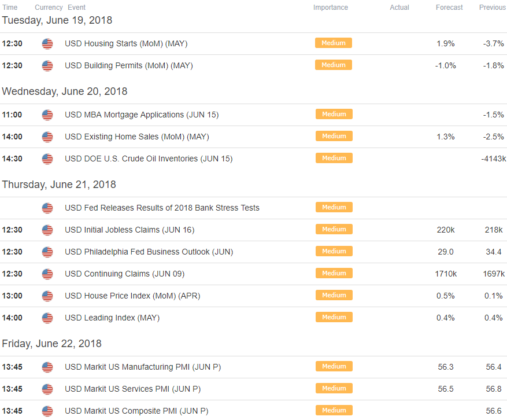This screenshot has height=420, width=507.
Task: Select the Medium label on Initial Jobless Claims
Action: (334, 230)
